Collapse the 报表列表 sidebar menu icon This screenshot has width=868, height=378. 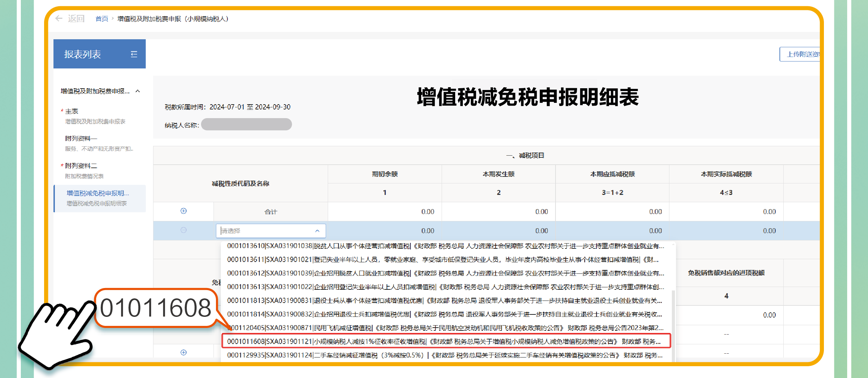point(134,54)
